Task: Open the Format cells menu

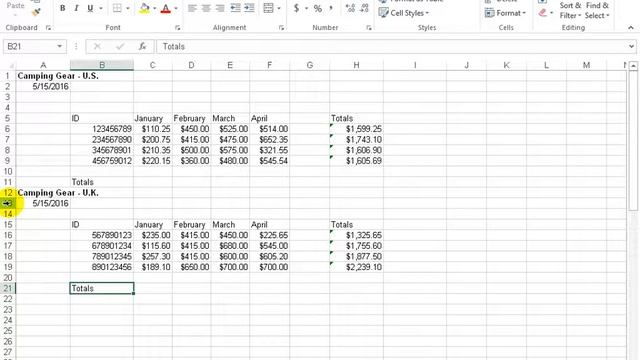Action: click(x=505, y=13)
